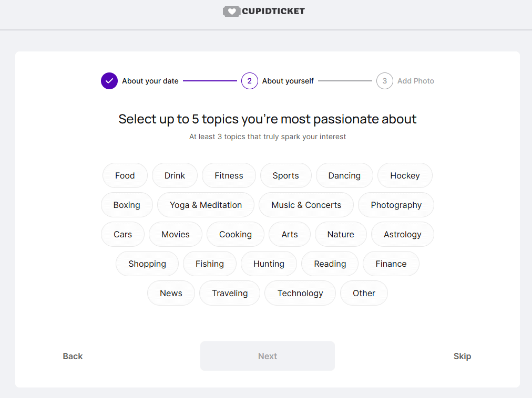The image size is (532, 398).
Task: Pick Fishing as a passion topic
Action: [x=210, y=264]
